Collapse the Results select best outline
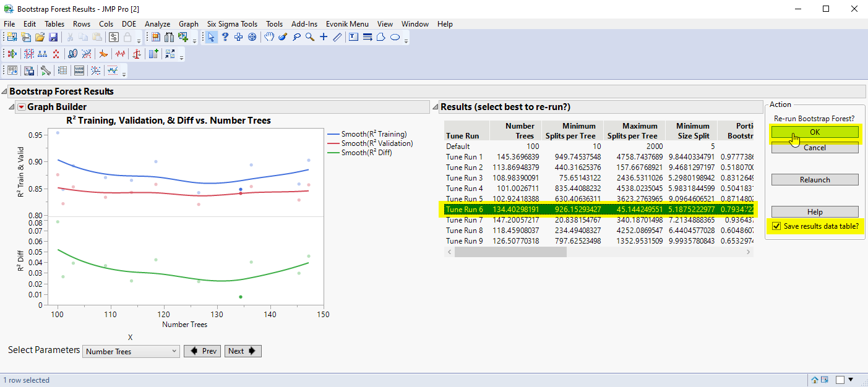The image size is (868, 387). (436, 106)
